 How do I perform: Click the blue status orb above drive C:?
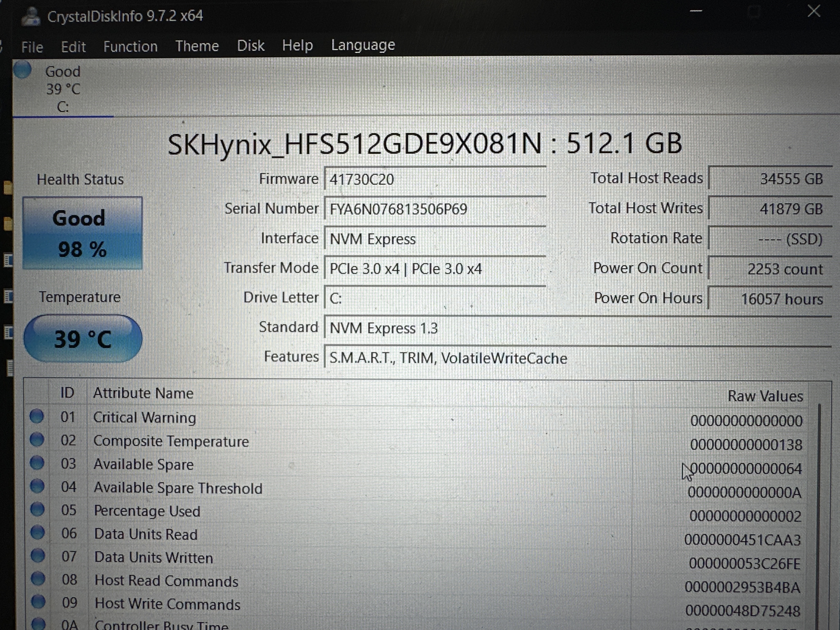point(22,70)
